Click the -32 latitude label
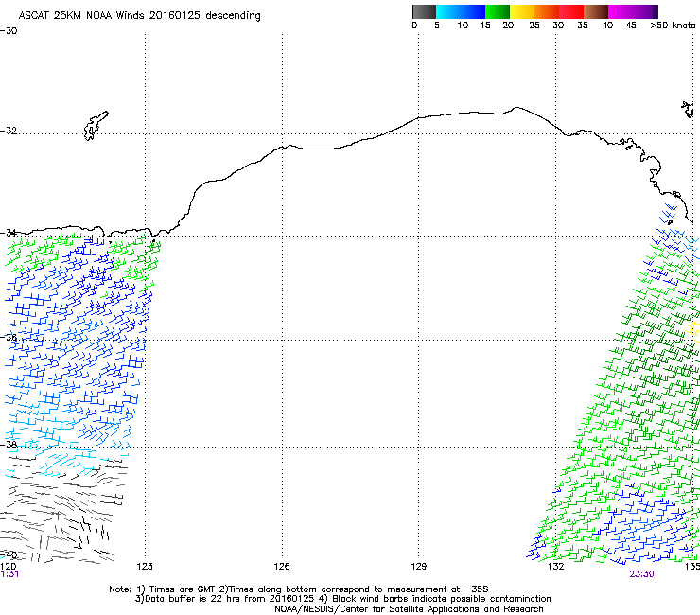700x615 pixels. (9, 131)
